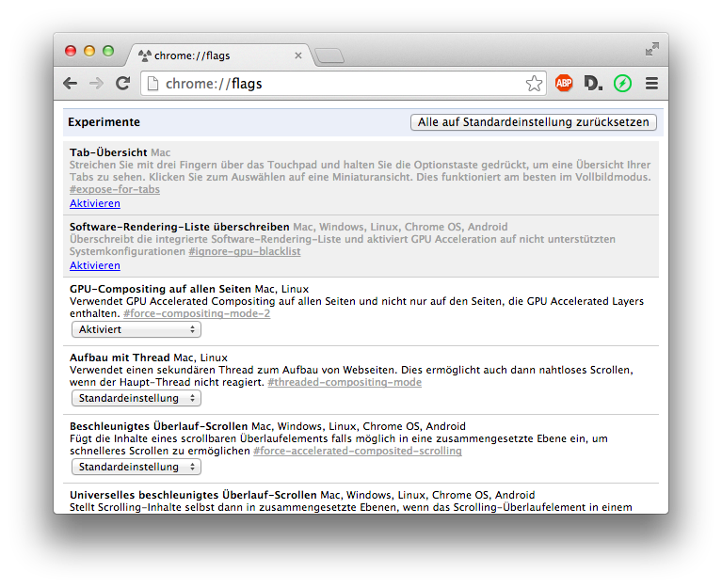The image size is (722, 588).
Task: Toggle fullscreen with the arrows icon
Action: [652, 49]
